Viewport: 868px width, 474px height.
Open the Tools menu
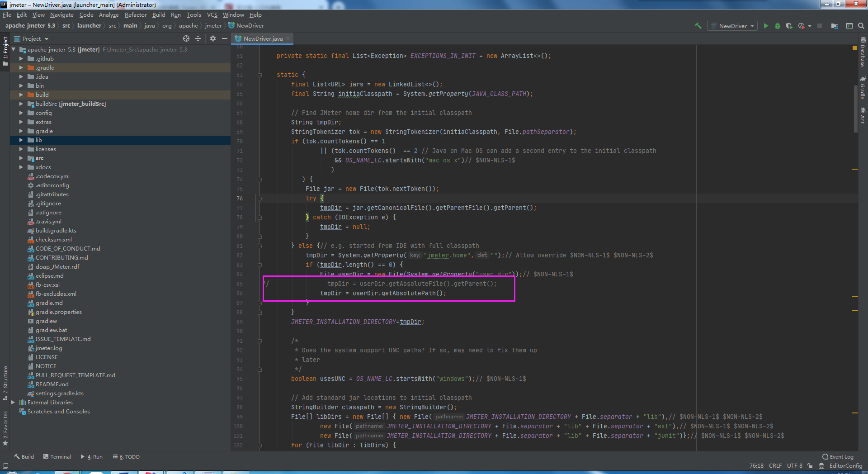click(x=194, y=15)
